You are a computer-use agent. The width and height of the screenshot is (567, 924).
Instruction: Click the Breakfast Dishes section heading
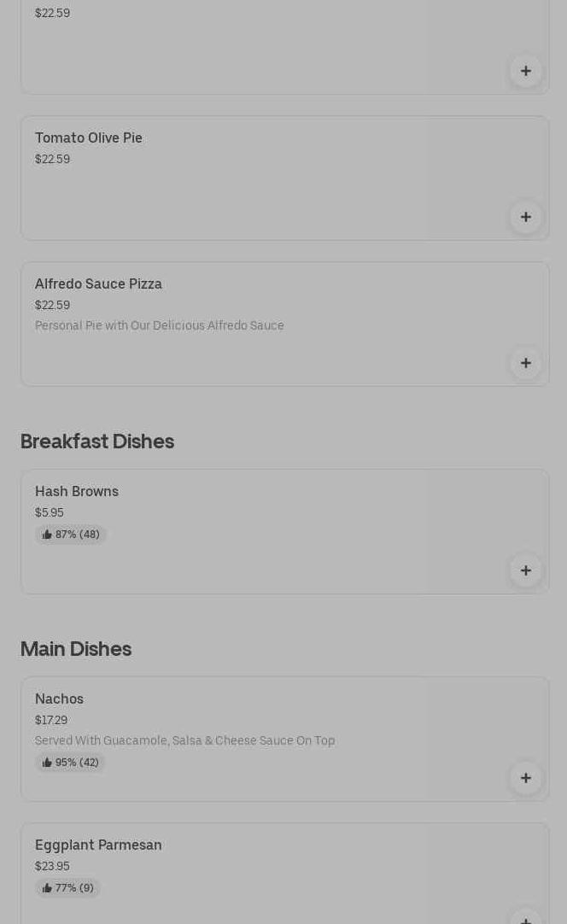(96, 441)
